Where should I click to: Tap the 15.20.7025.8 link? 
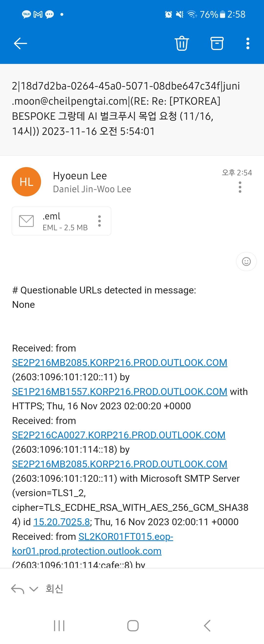tap(62, 522)
